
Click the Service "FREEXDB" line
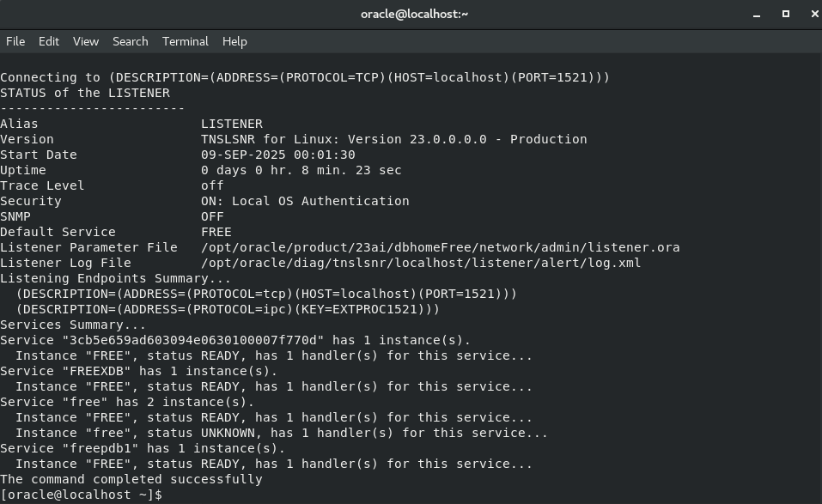138,371
